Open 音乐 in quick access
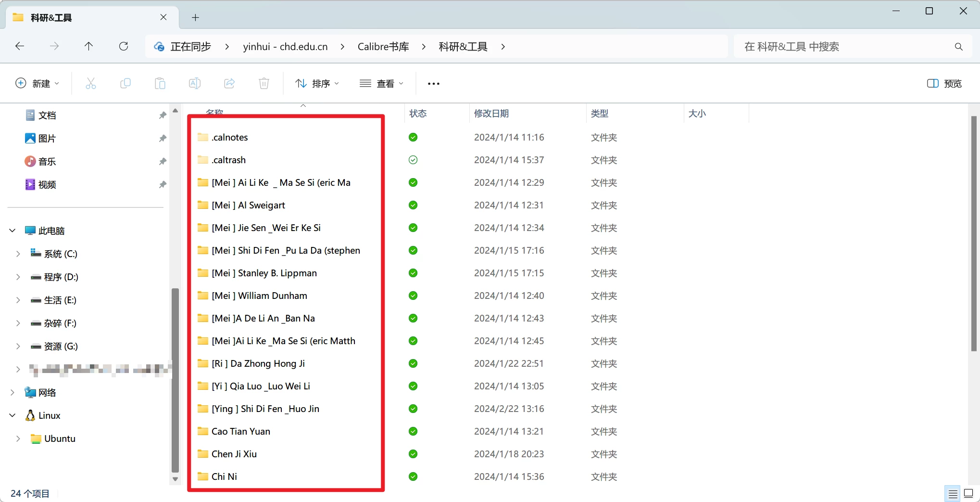 point(47,162)
